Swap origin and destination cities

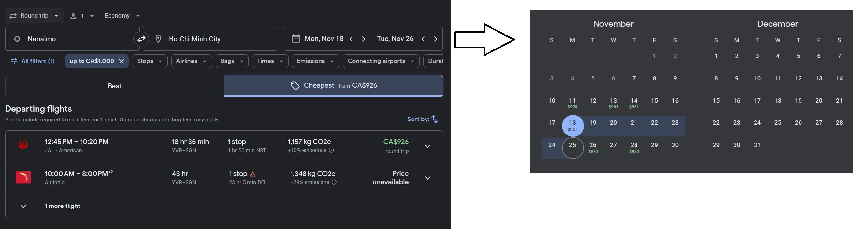click(141, 39)
